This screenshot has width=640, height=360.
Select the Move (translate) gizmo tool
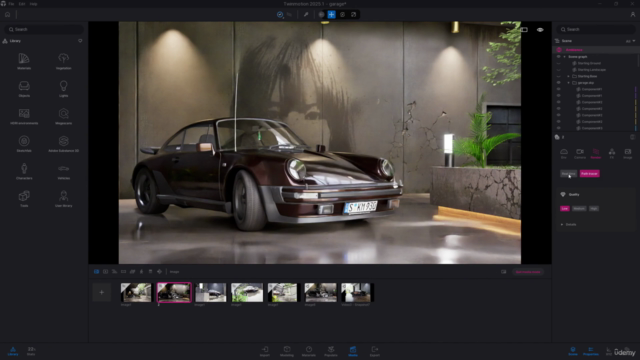(331, 15)
